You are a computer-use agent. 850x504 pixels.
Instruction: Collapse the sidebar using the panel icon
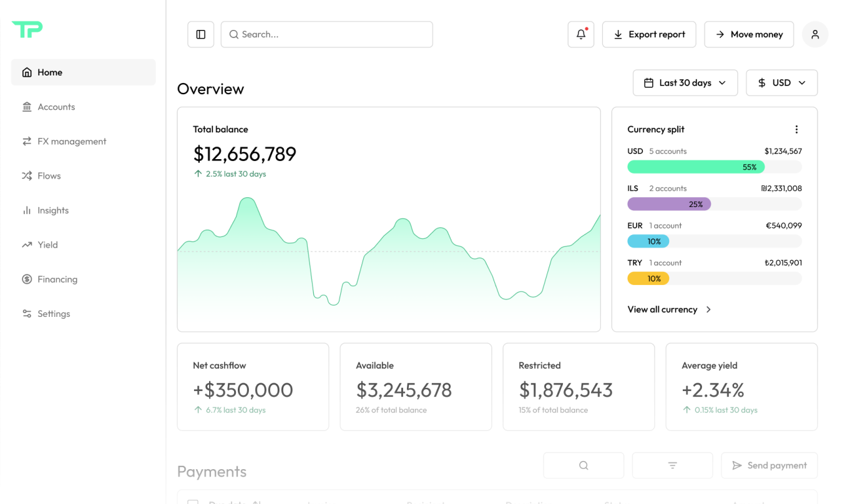click(x=200, y=34)
